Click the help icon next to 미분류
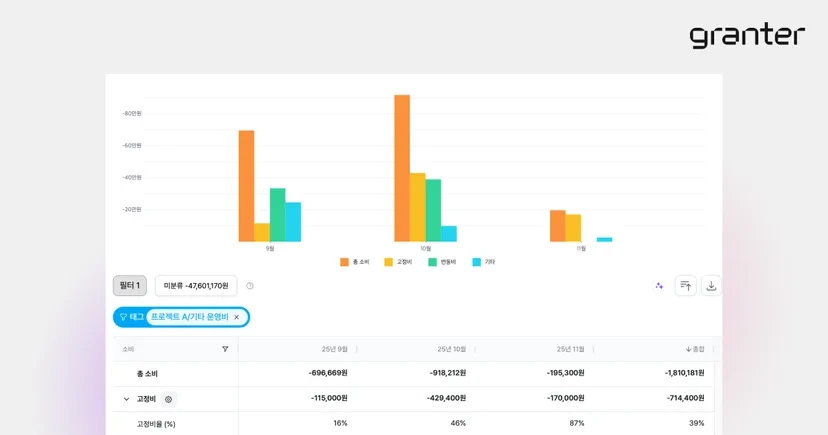Image resolution: width=828 pixels, height=435 pixels. pos(250,286)
